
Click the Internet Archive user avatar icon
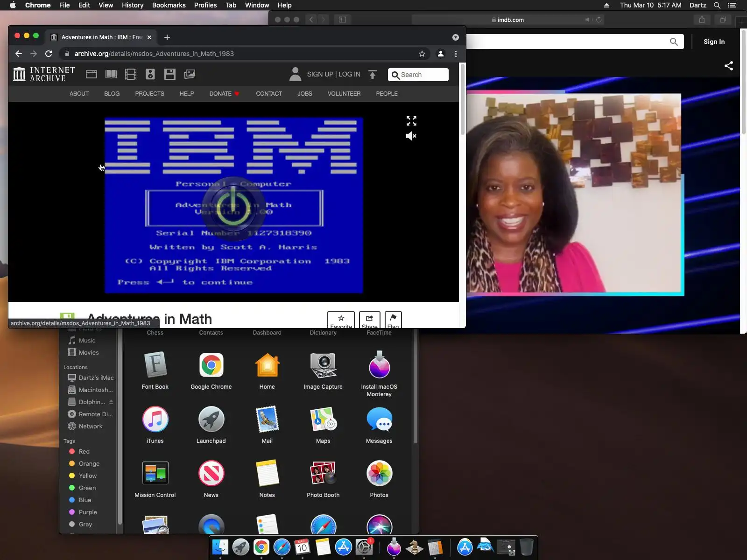coord(296,74)
